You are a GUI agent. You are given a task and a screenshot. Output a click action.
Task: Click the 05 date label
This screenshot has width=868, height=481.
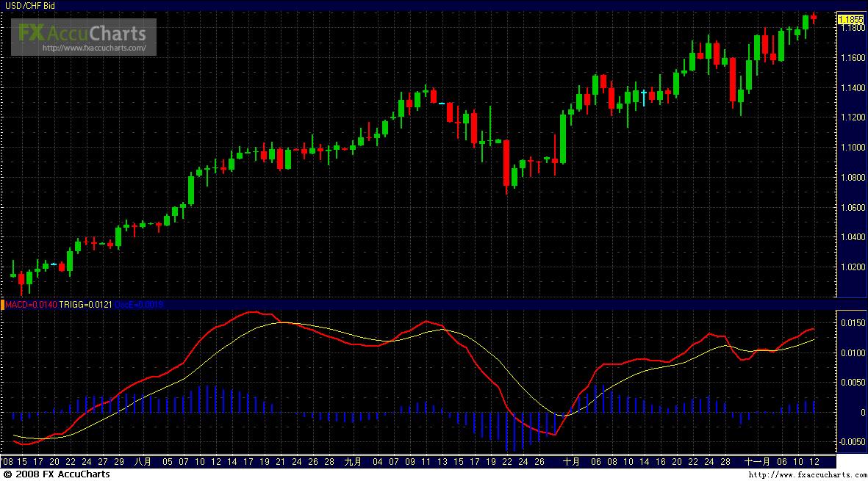(x=167, y=462)
